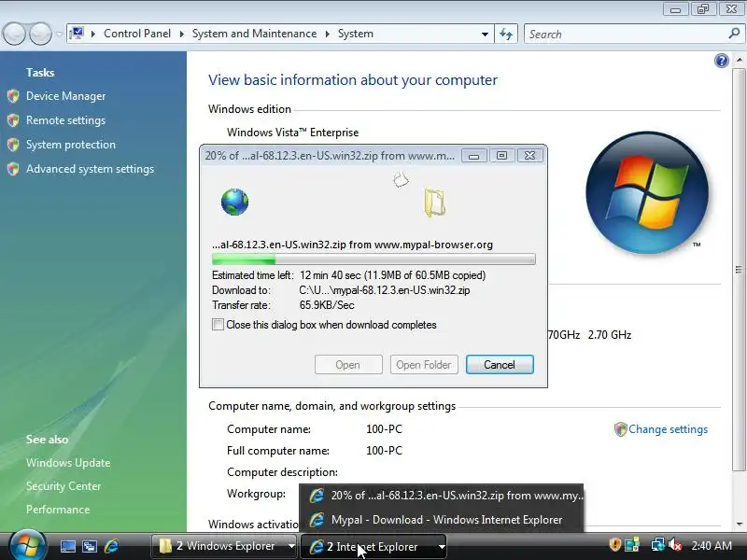
Task: Click the colorful squares tray icon beside the shield
Action: pyautogui.click(x=632, y=545)
